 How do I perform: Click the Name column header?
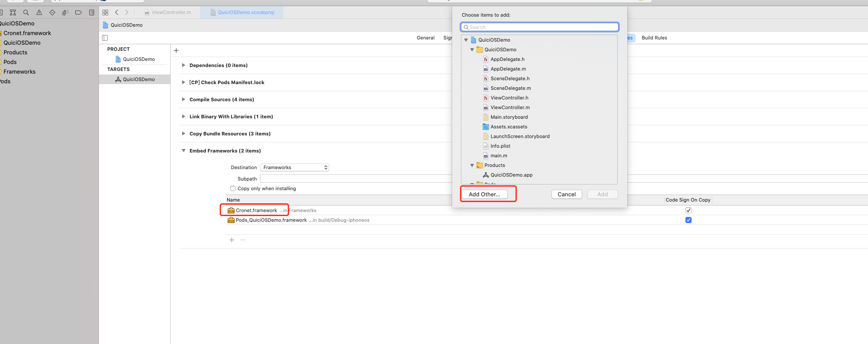pyautogui.click(x=233, y=200)
